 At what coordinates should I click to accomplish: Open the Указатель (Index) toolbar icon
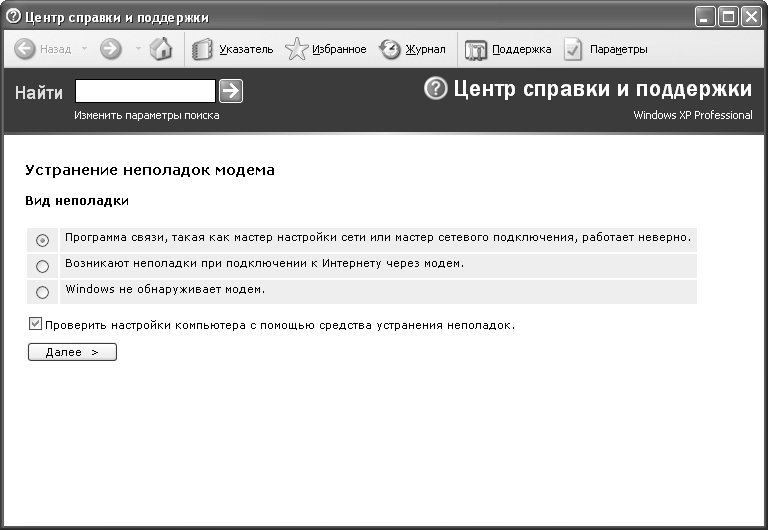(x=202, y=49)
